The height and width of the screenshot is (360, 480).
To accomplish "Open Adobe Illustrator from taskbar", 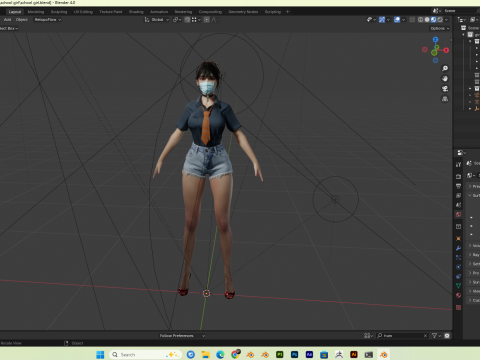I will tap(354, 354).
